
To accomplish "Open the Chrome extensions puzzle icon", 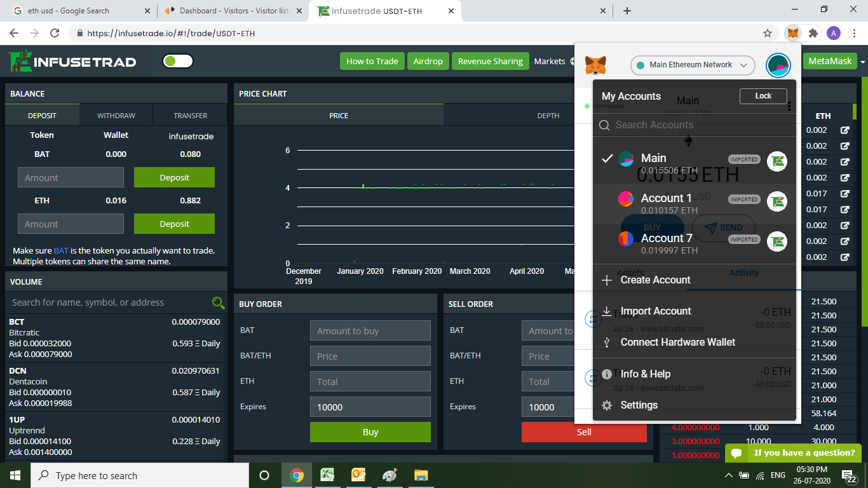I will click(x=813, y=33).
